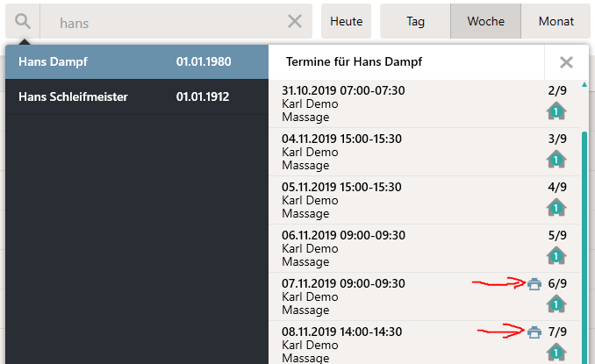
Task: Open the 04.11.2019 15:00-15:30 appointment
Action: [425, 152]
